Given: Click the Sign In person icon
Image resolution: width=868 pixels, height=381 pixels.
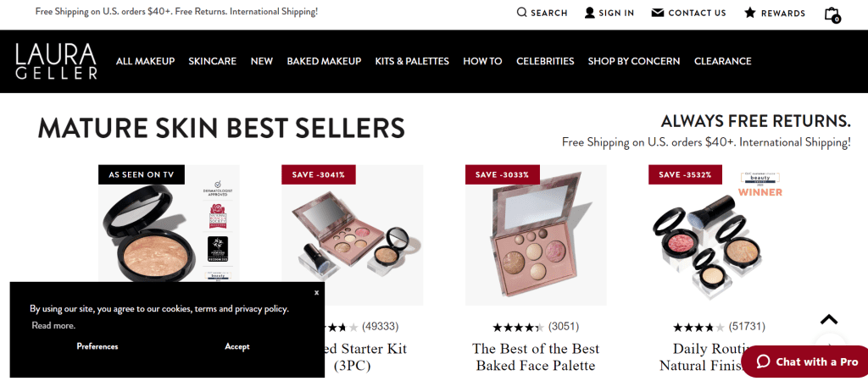Looking at the screenshot, I should click(590, 13).
